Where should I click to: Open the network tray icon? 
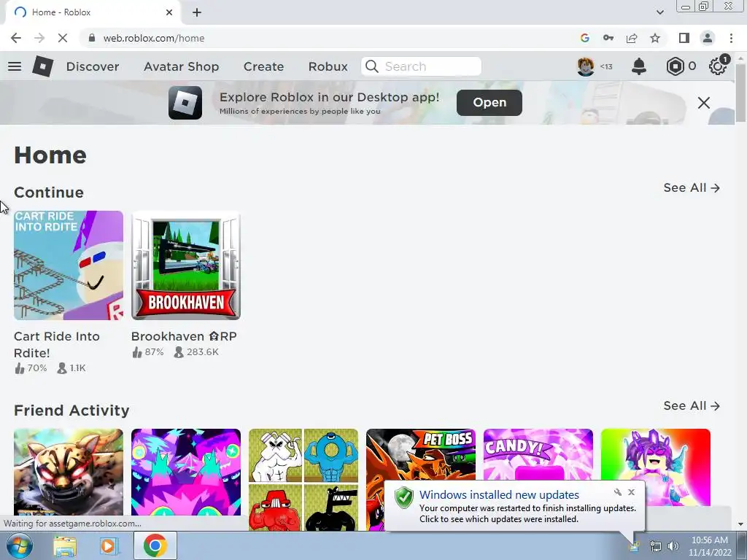(656, 546)
